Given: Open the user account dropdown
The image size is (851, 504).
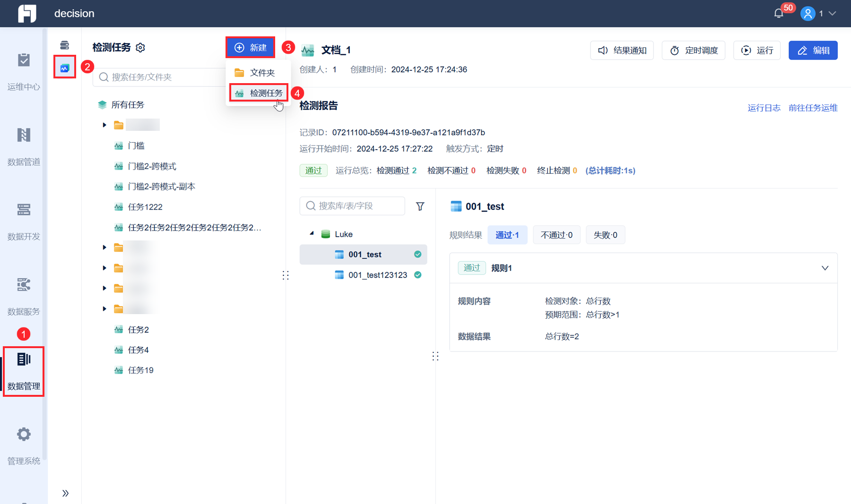Looking at the screenshot, I should click(x=818, y=13).
